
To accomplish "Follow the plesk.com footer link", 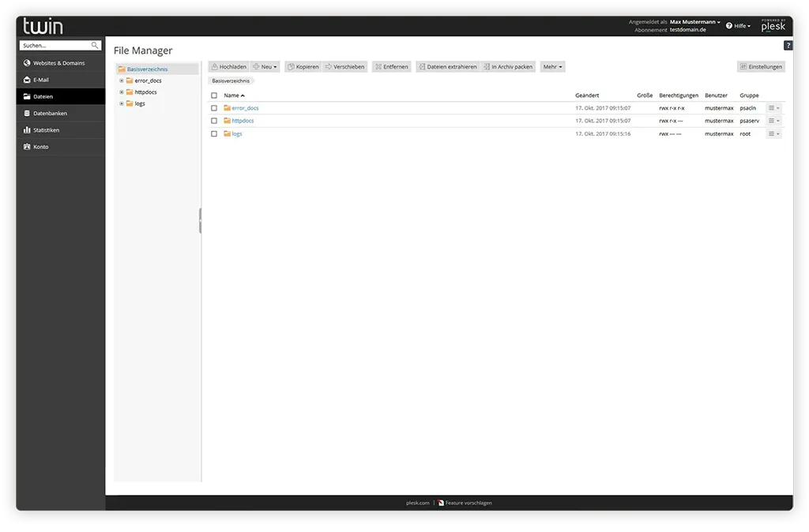I will click(x=418, y=502).
